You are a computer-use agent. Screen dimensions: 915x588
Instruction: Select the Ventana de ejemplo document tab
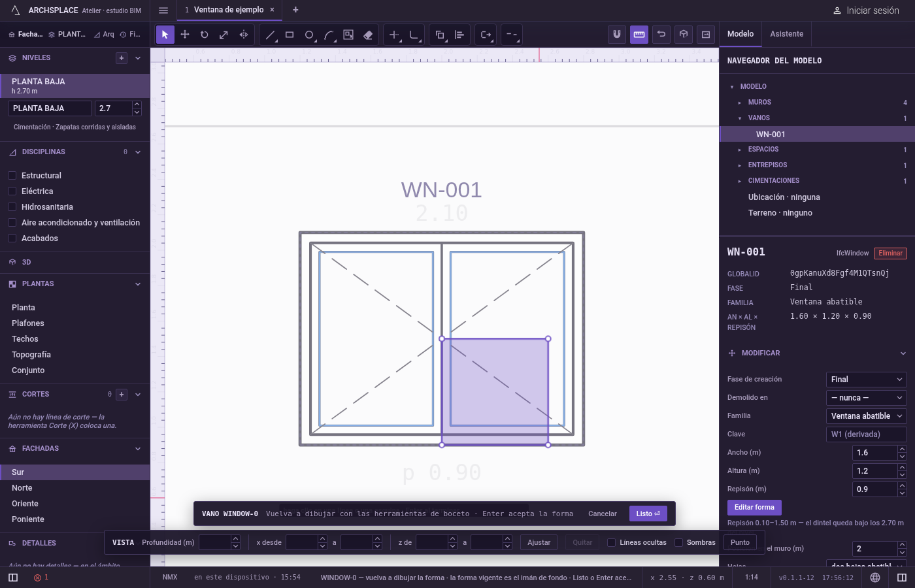point(229,10)
